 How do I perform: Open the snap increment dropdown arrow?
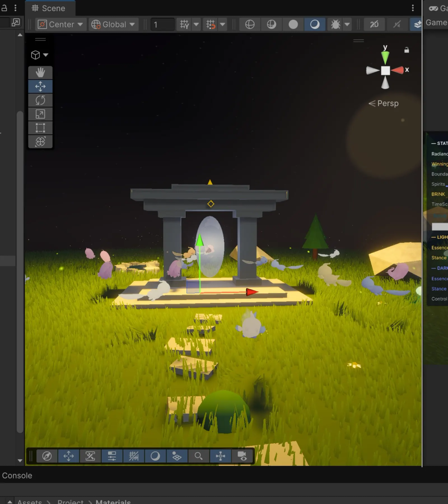(x=222, y=24)
